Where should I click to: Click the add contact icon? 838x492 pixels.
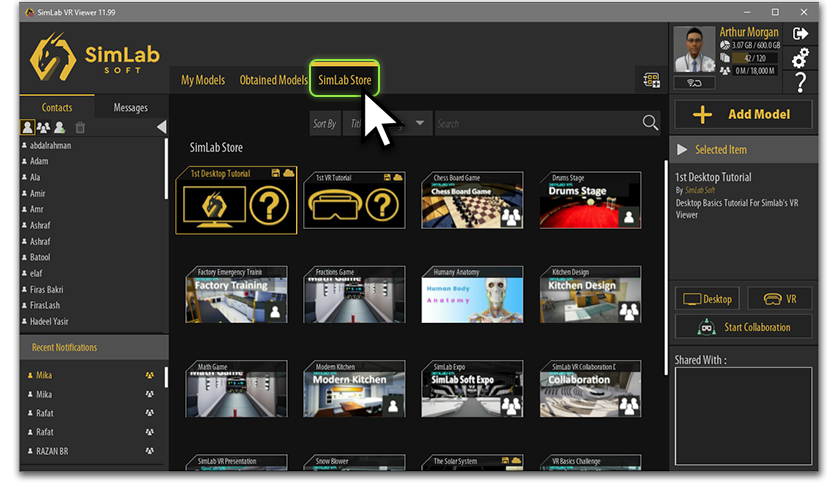point(59,127)
